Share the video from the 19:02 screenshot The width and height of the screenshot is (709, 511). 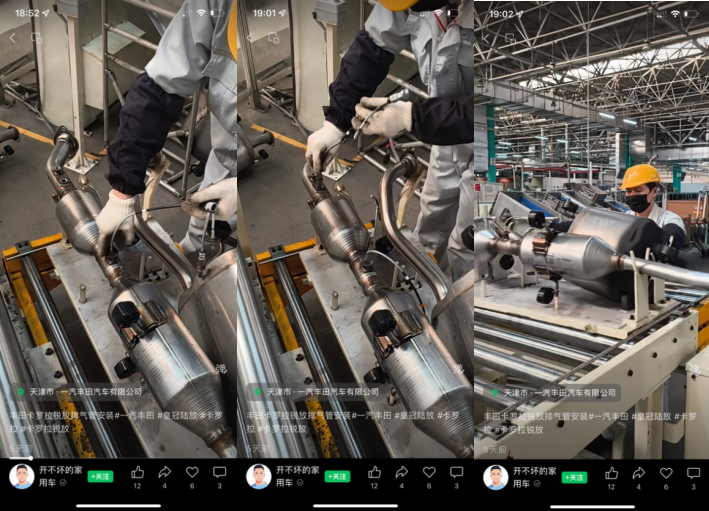(638, 472)
